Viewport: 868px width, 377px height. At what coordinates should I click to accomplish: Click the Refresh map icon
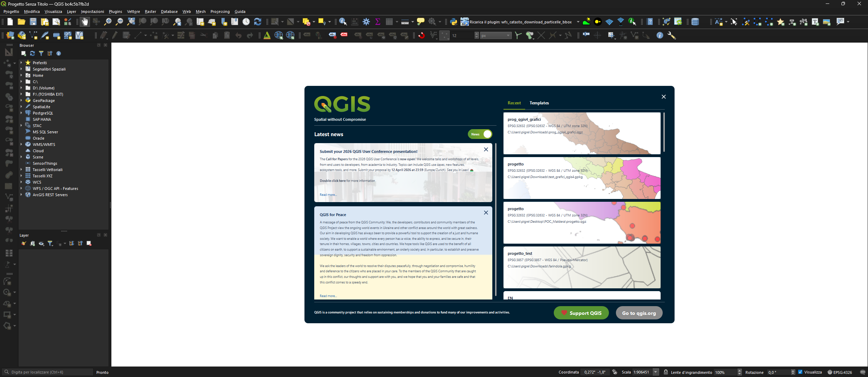tap(258, 22)
